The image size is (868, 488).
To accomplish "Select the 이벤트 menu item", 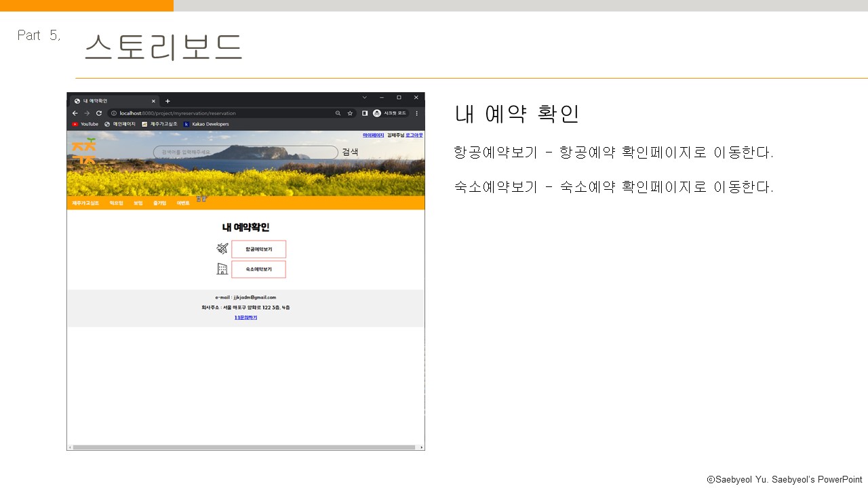I will (x=183, y=203).
